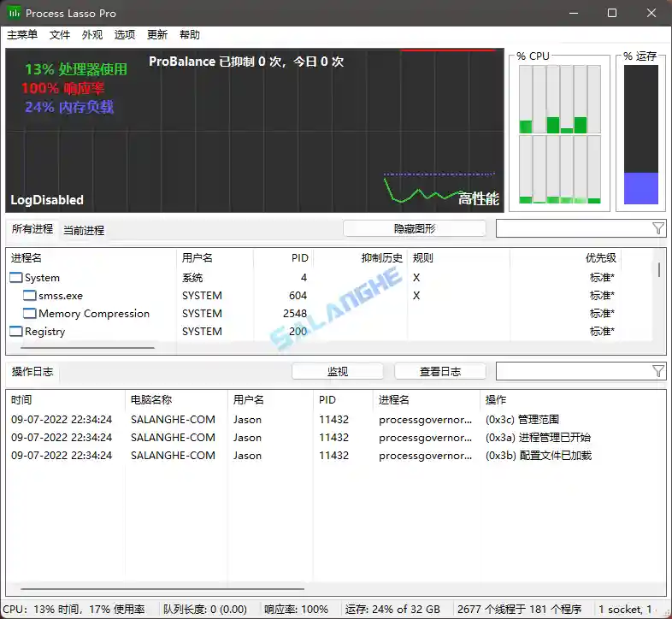This screenshot has height=619, width=672.
Task: Sort processes by 用户名 column in process list
Action: tap(215, 257)
